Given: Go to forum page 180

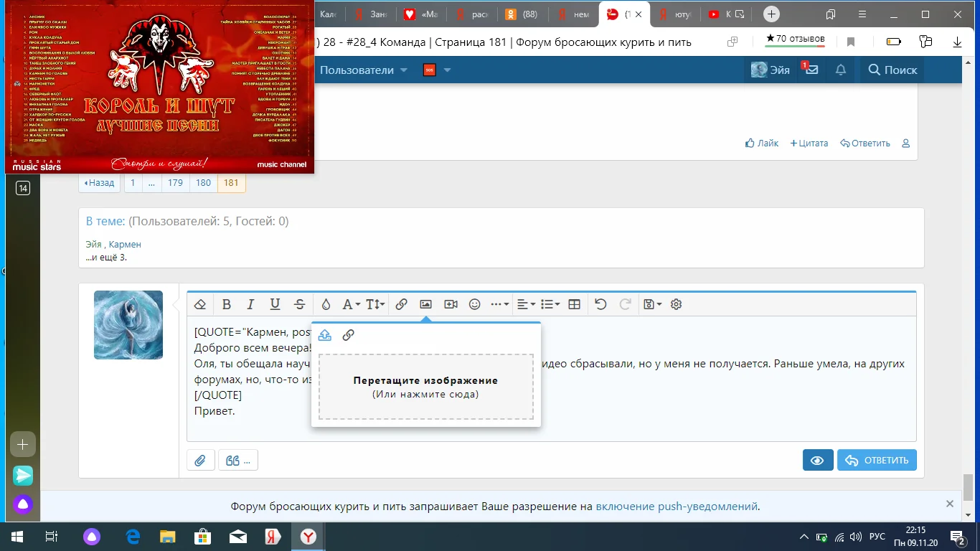Looking at the screenshot, I should point(203,183).
